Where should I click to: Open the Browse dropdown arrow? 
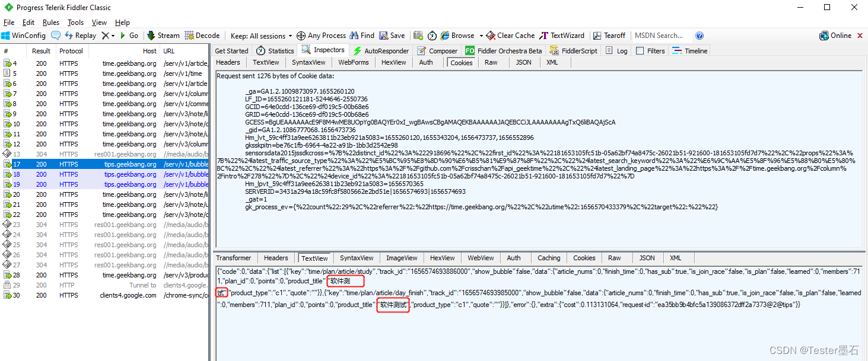[481, 35]
